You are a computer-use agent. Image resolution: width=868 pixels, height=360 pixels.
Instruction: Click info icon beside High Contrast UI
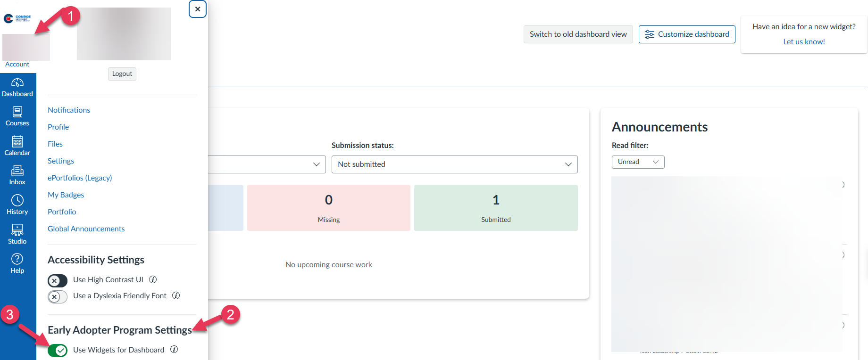[153, 279]
